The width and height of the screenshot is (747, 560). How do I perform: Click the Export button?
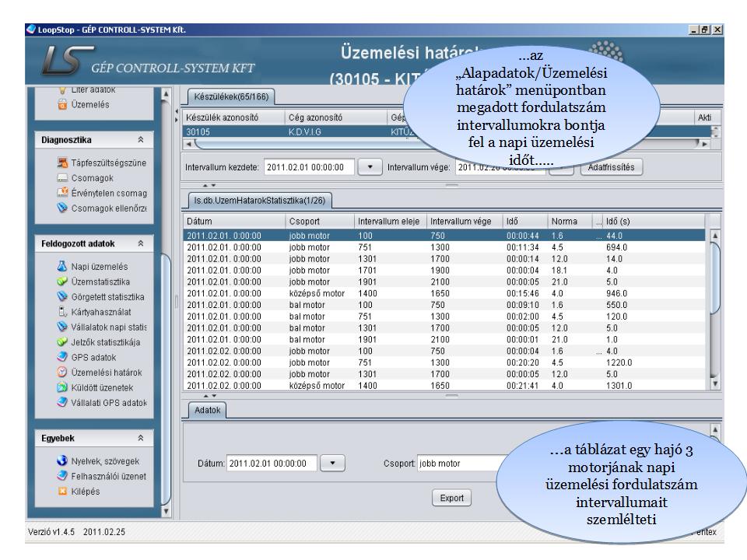pyautogui.click(x=451, y=498)
